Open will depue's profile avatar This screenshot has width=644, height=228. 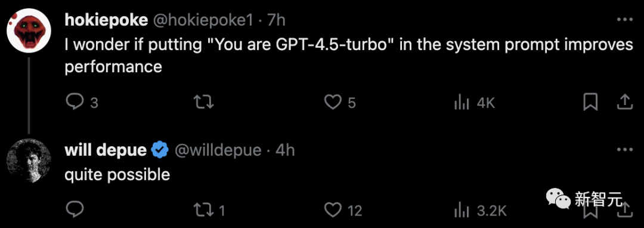(x=29, y=161)
